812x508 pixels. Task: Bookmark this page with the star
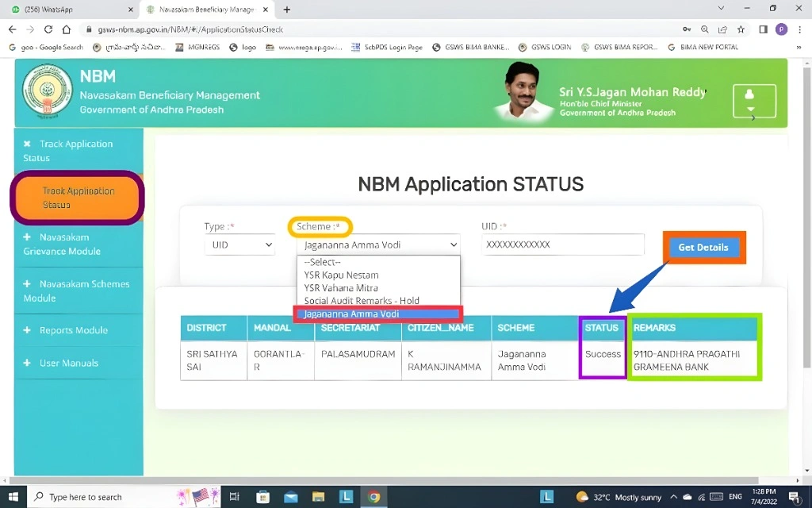click(741, 29)
